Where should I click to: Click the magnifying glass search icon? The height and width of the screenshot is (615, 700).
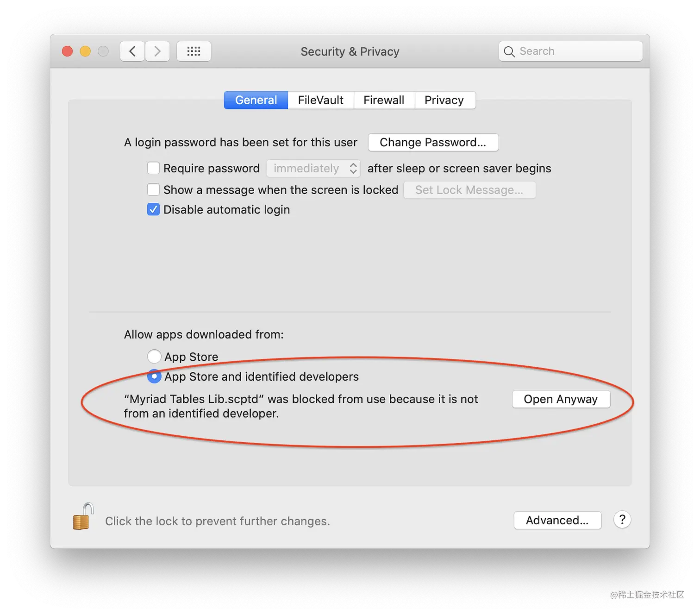[x=509, y=51]
